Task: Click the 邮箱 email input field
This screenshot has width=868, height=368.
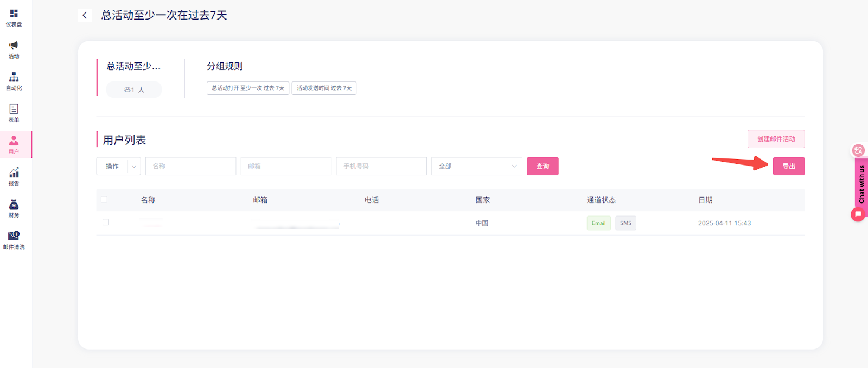Action: (286, 166)
